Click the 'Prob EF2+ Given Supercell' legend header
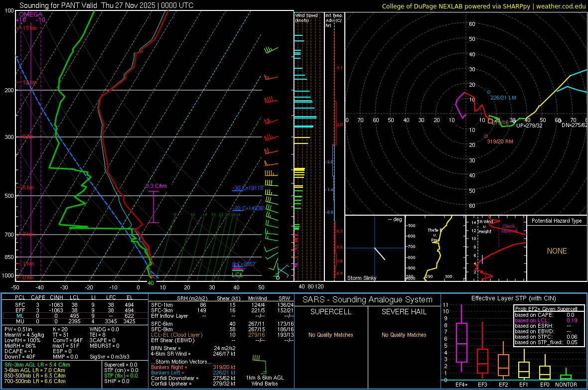The image size is (588, 390). coord(546,309)
